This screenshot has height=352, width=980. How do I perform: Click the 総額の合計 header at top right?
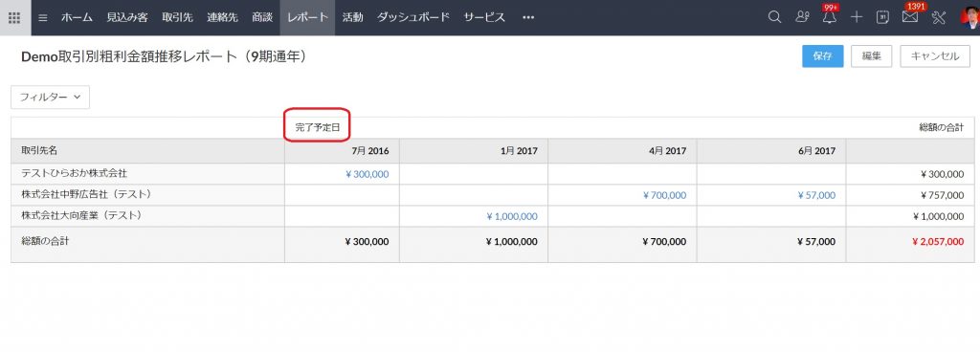point(942,127)
